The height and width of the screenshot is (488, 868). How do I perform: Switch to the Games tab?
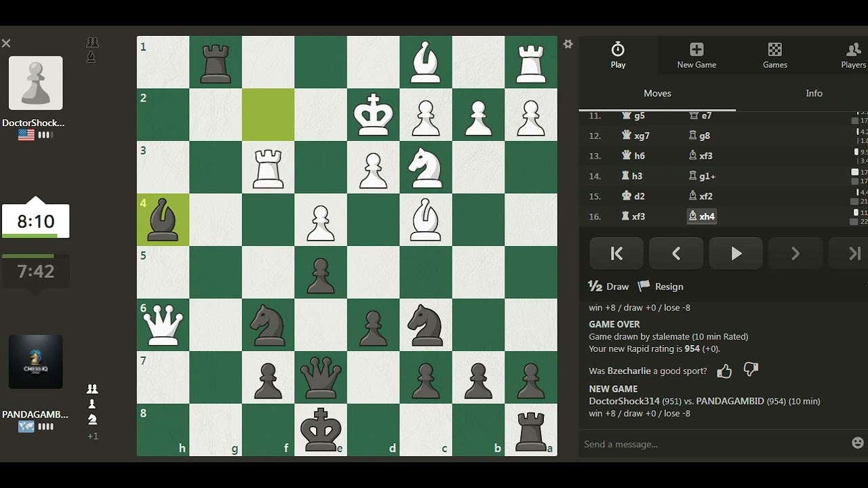pyautogui.click(x=775, y=55)
